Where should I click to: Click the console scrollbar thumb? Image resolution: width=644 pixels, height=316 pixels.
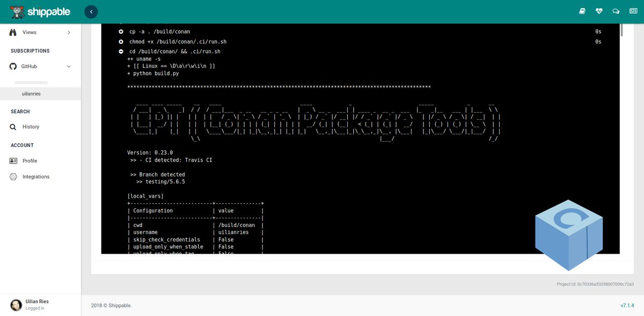[x=622, y=30]
